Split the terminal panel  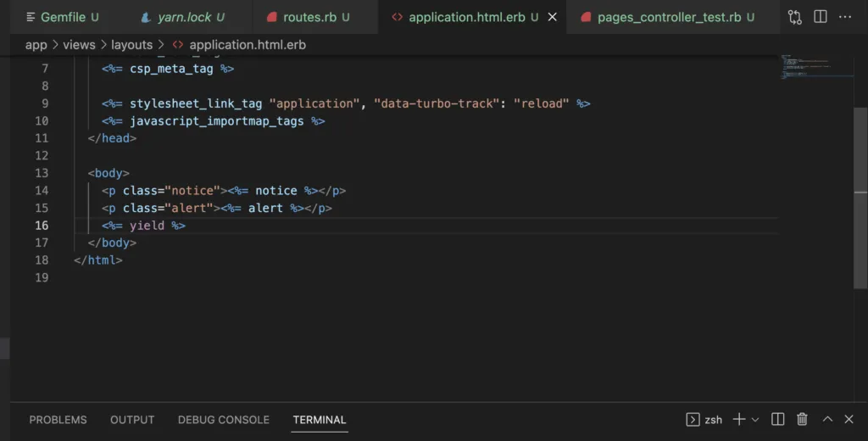[x=778, y=420]
